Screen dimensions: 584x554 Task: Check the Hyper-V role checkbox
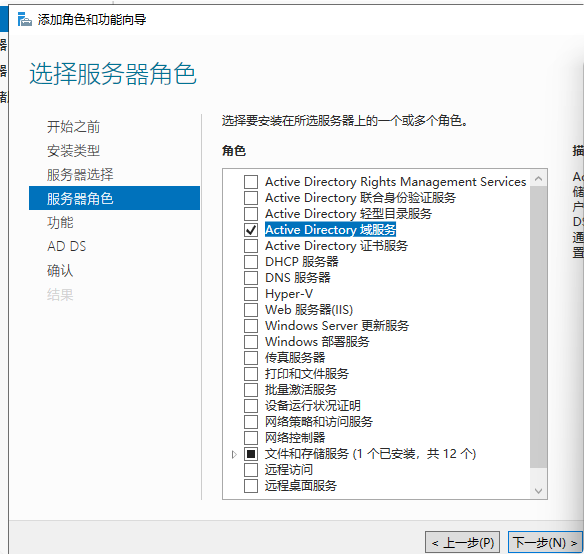click(251, 294)
